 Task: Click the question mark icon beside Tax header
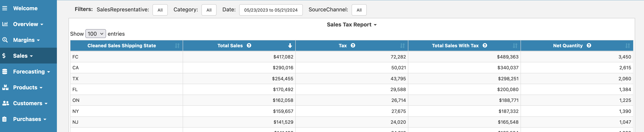(x=353, y=45)
